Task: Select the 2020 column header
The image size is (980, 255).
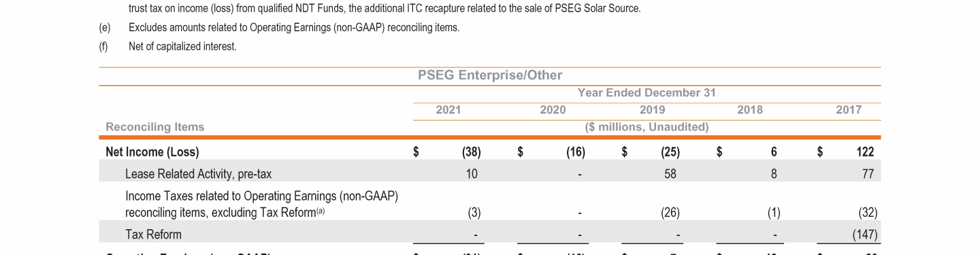Action: 553,109
